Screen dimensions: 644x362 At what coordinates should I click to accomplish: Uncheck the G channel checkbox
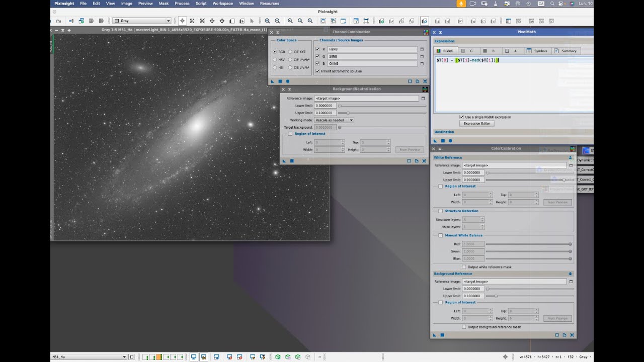[x=317, y=56]
